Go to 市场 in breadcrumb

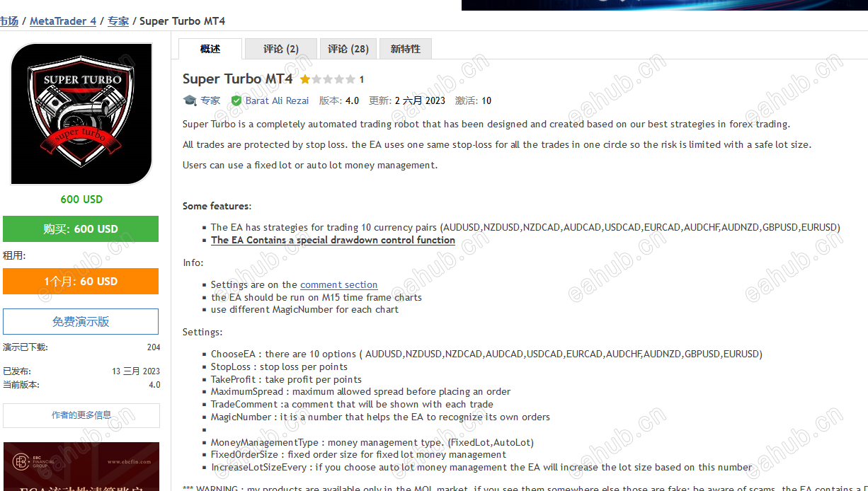8,21
